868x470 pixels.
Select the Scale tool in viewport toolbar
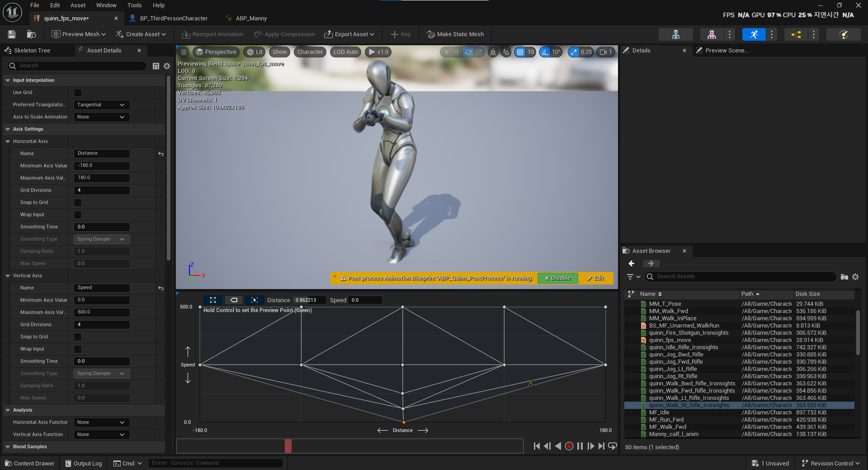click(479, 52)
